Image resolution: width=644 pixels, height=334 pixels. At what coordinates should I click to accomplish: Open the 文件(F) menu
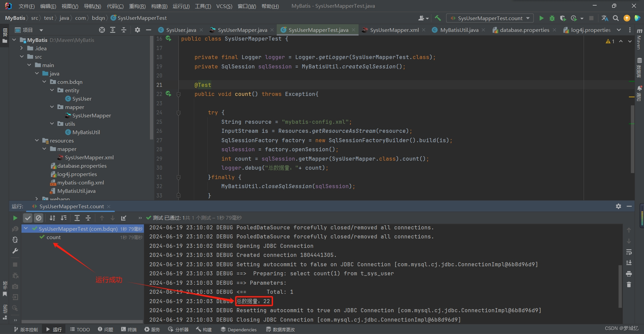click(26, 6)
